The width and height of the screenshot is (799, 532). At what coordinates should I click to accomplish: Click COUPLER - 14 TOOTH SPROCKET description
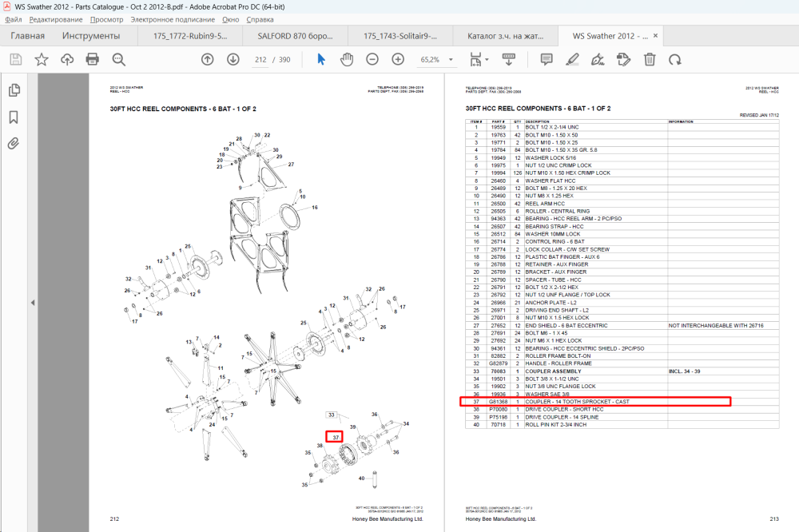577,402
